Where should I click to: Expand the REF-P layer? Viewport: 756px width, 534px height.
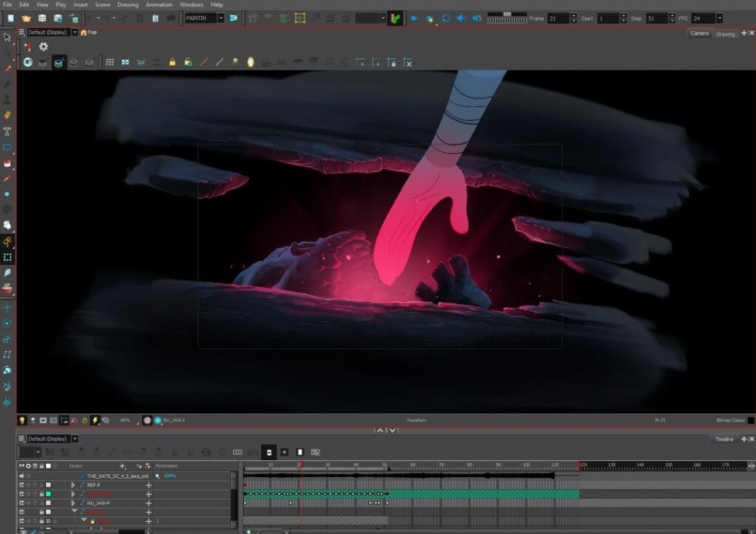(73, 485)
